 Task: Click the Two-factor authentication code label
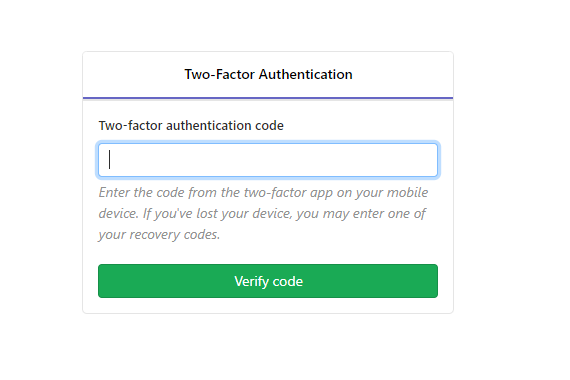[x=191, y=125]
